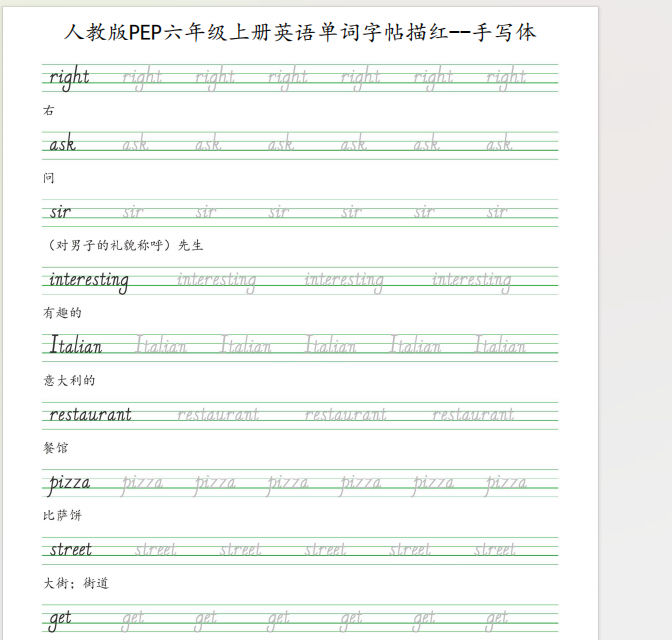Image resolution: width=672 pixels, height=640 pixels.
Task: Select the bold black model word "interesting"
Action: coord(89,280)
